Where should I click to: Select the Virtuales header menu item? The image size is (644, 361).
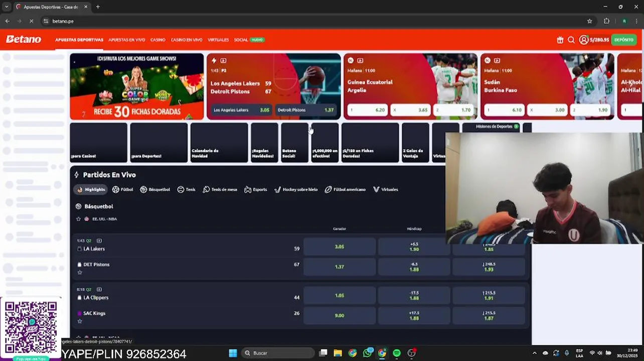(218, 40)
